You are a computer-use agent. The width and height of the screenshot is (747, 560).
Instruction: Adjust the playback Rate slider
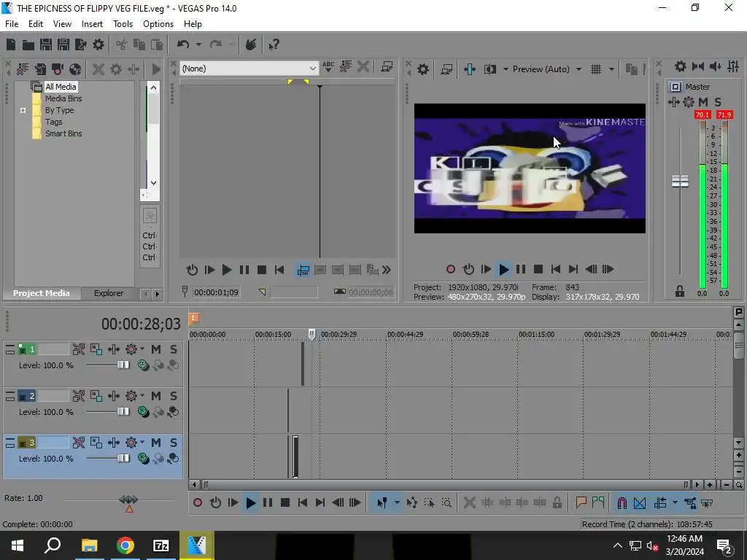[128, 499]
